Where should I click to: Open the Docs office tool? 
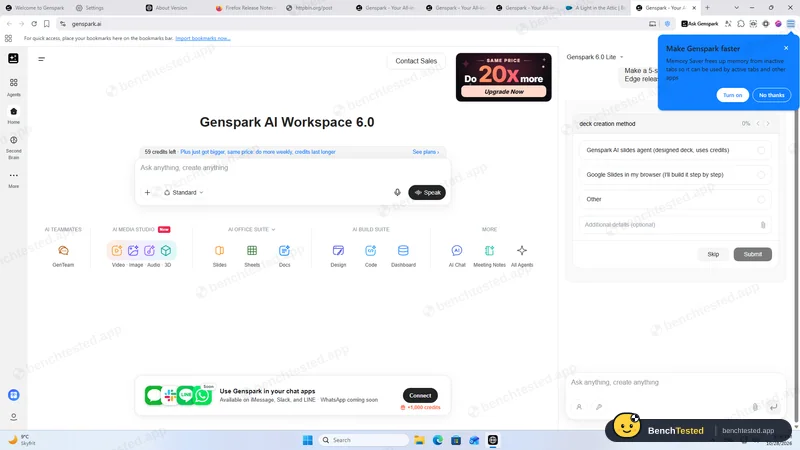(285, 256)
